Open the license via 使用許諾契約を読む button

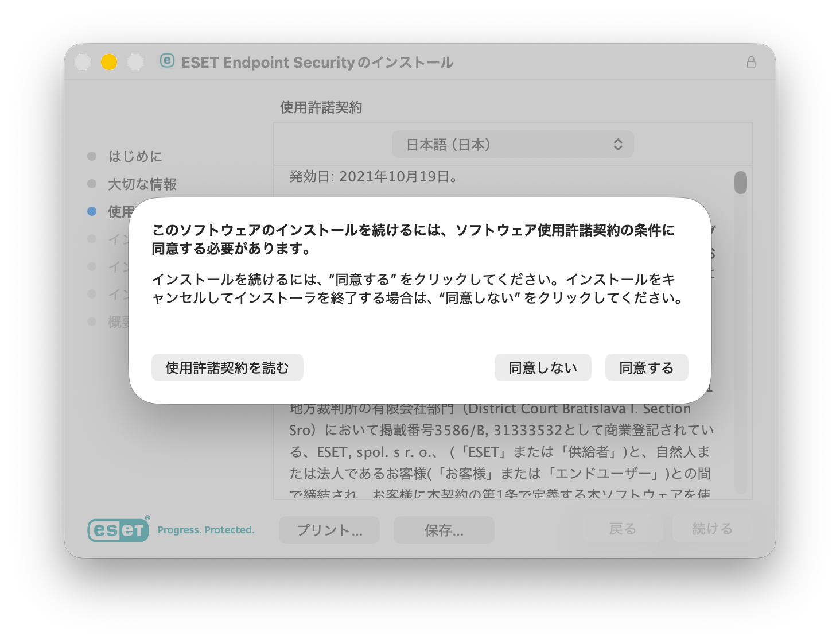click(x=227, y=367)
